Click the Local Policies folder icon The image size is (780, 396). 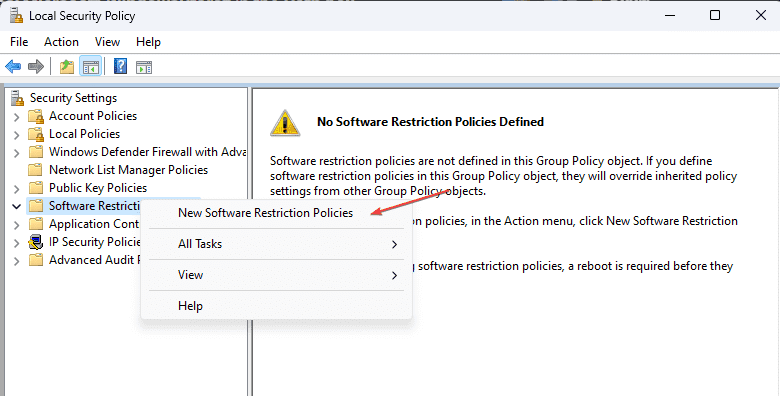click(36, 134)
